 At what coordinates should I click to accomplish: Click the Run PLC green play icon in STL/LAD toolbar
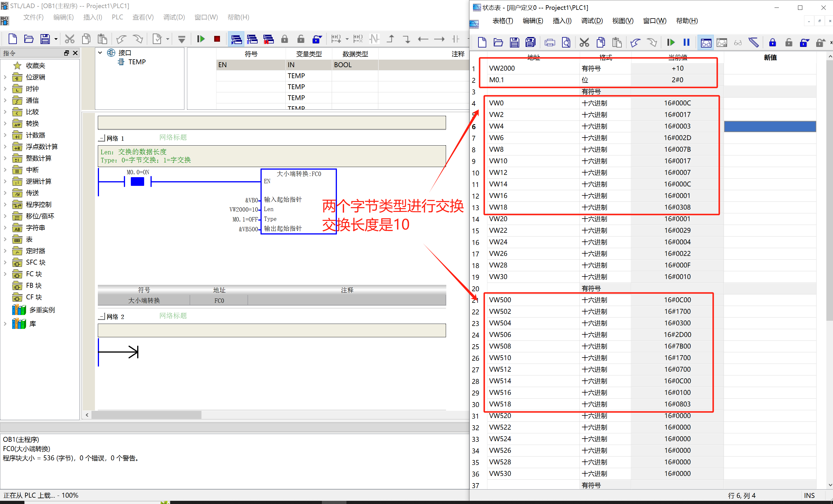[x=201, y=39]
